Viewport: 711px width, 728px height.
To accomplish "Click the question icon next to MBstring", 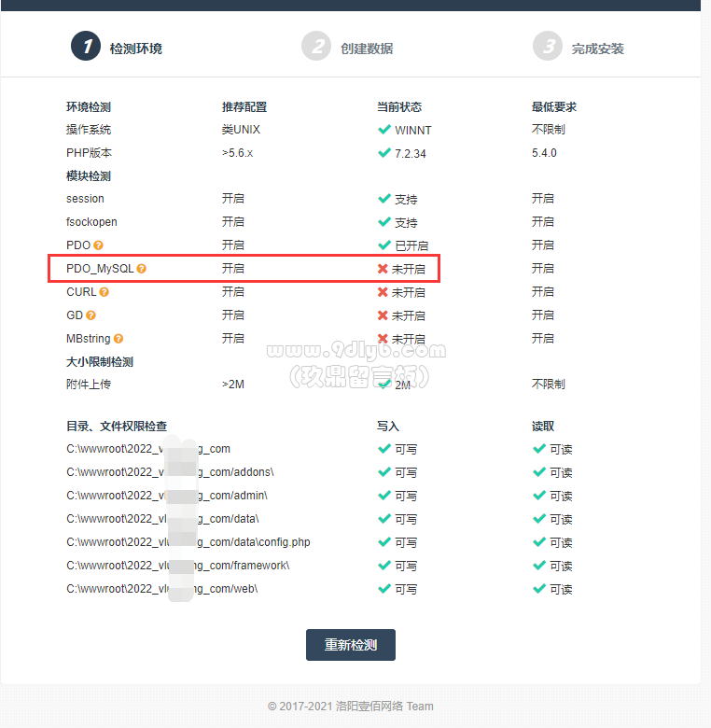I will (x=118, y=339).
